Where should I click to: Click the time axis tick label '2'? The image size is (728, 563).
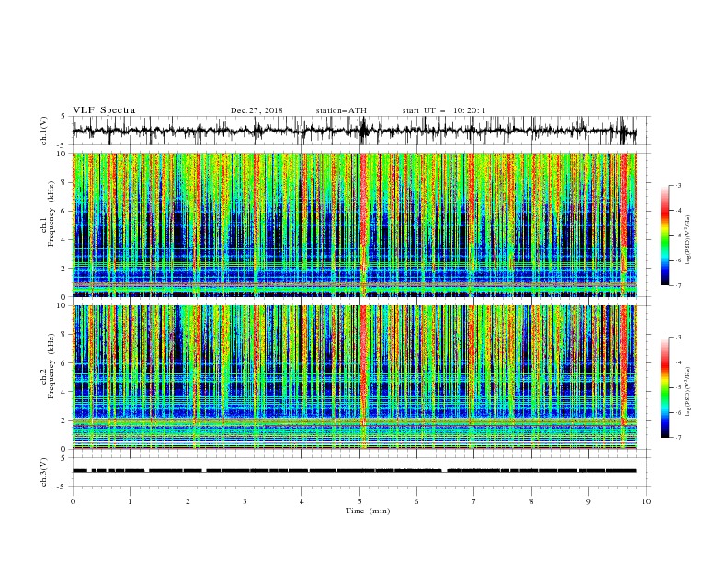188,501
